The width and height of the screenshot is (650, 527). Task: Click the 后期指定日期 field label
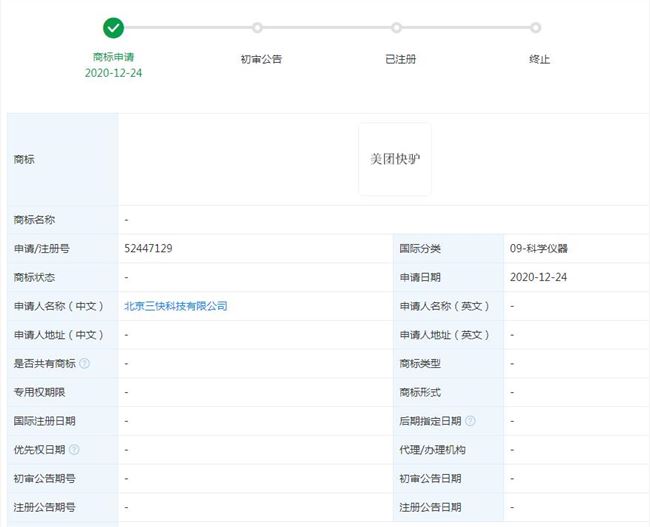click(x=430, y=421)
